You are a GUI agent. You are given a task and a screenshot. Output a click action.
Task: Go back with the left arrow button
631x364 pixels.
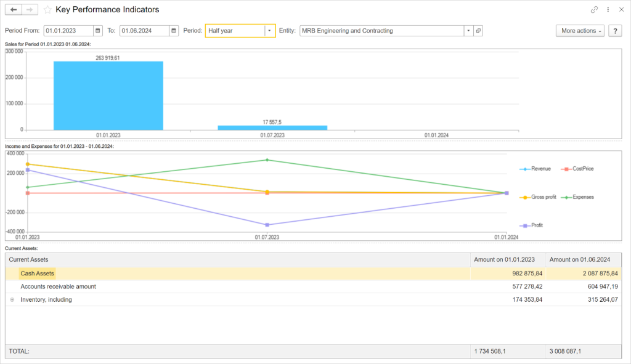(x=14, y=10)
